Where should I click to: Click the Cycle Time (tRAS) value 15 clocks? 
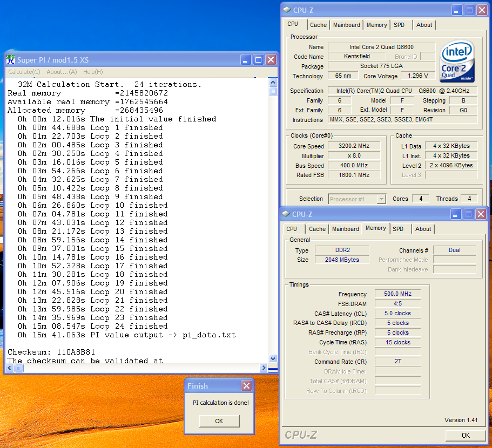click(x=397, y=343)
